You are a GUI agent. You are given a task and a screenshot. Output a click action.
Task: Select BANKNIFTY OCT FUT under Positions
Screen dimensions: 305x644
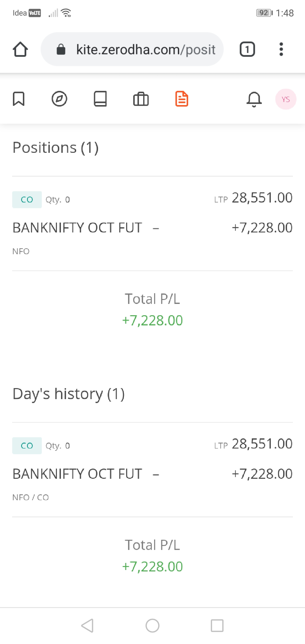(x=77, y=228)
